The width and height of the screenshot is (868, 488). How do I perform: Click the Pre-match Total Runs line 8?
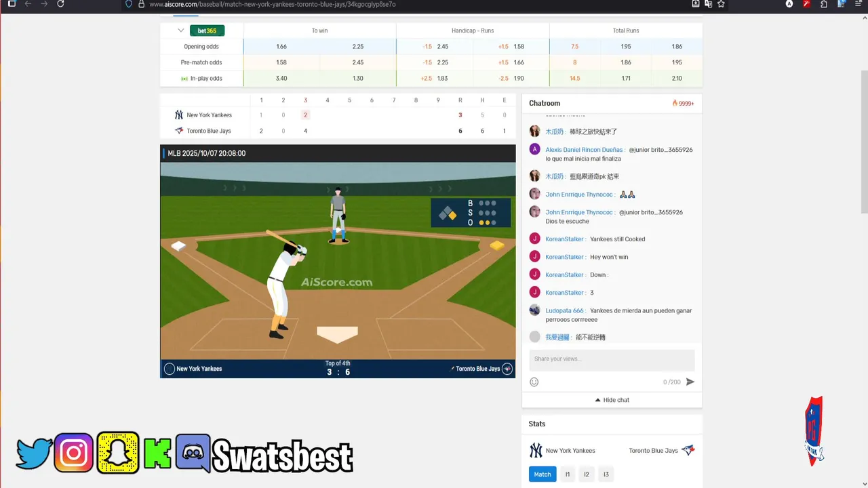(x=575, y=62)
